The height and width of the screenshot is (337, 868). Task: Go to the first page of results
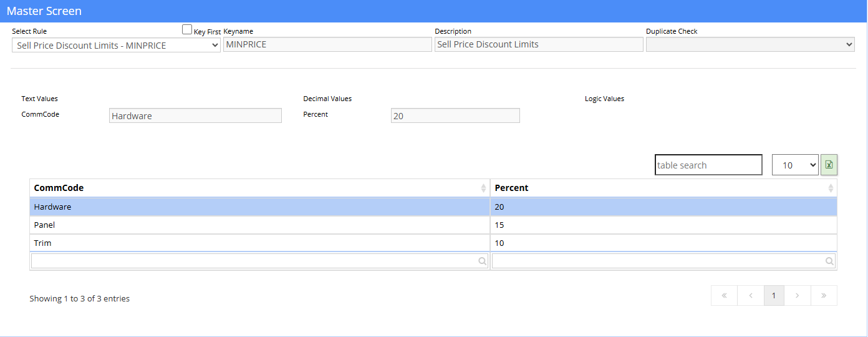click(724, 296)
